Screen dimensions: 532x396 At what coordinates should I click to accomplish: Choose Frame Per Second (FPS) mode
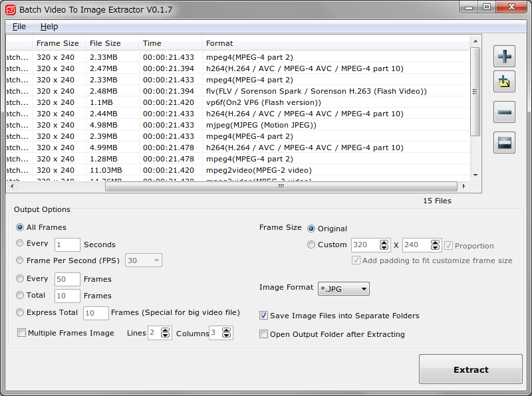click(x=20, y=260)
